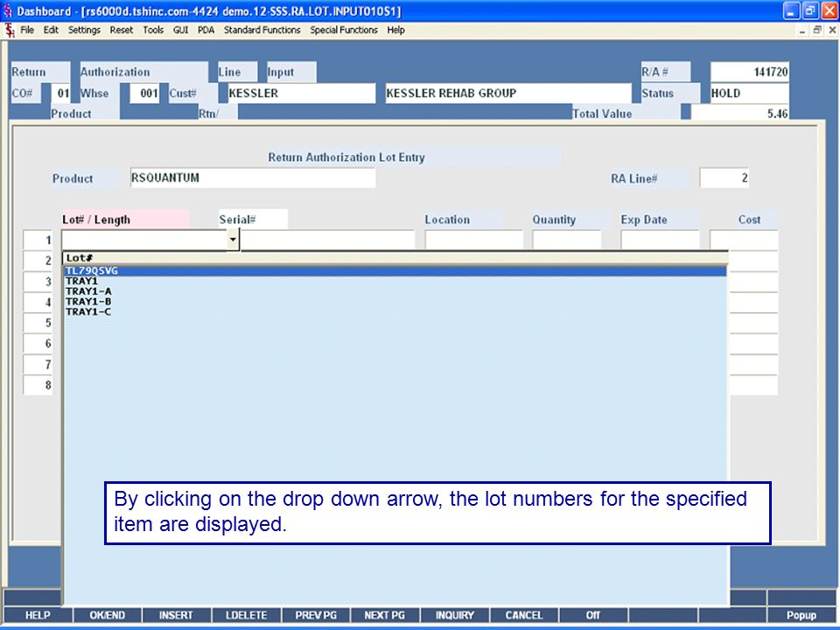Open the GUI menu
This screenshot has width=840, height=630.
[x=180, y=30]
